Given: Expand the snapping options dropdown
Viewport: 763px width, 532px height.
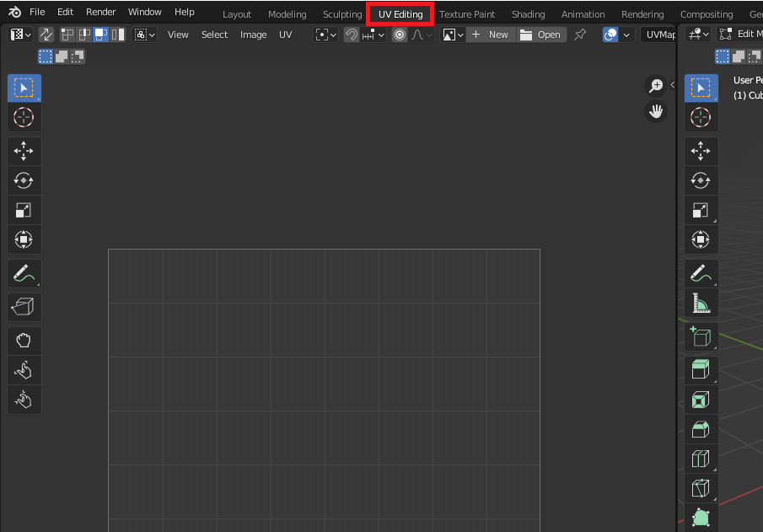Looking at the screenshot, I should click(x=378, y=35).
